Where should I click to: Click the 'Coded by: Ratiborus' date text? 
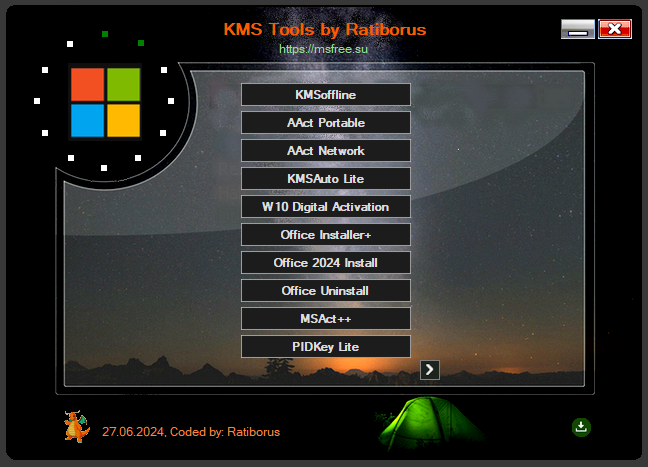tap(191, 432)
